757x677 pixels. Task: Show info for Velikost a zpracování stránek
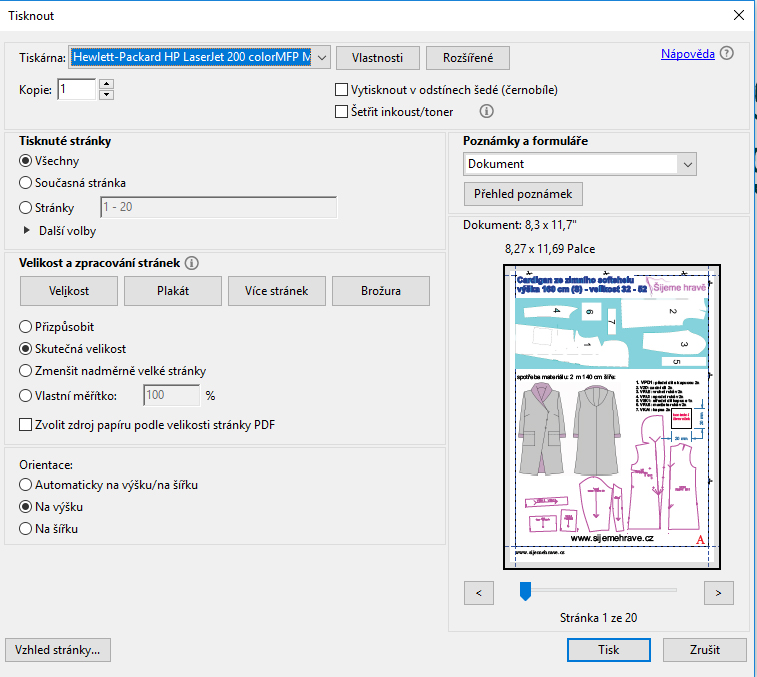point(192,263)
